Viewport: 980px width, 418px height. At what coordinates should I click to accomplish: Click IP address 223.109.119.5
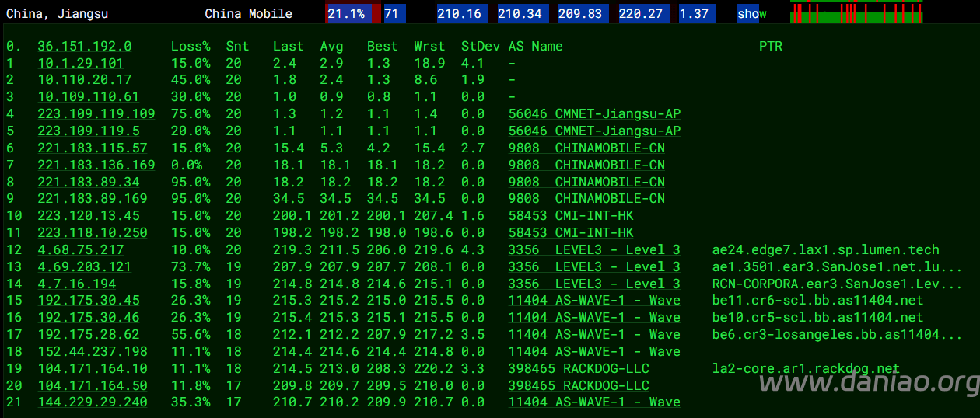tap(89, 131)
